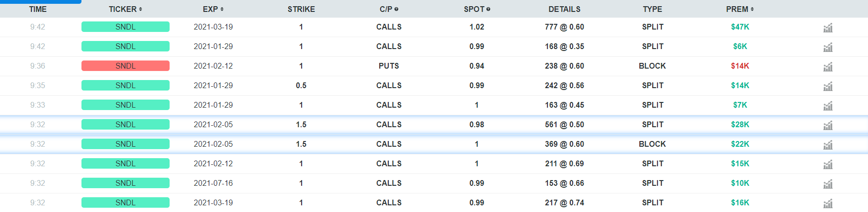The height and width of the screenshot is (212, 868).
Task: Click BLOCK type in puts row
Action: (652, 66)
